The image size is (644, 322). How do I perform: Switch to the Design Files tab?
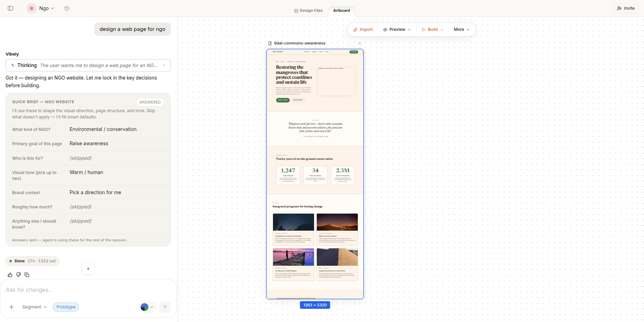coord(308,11)
